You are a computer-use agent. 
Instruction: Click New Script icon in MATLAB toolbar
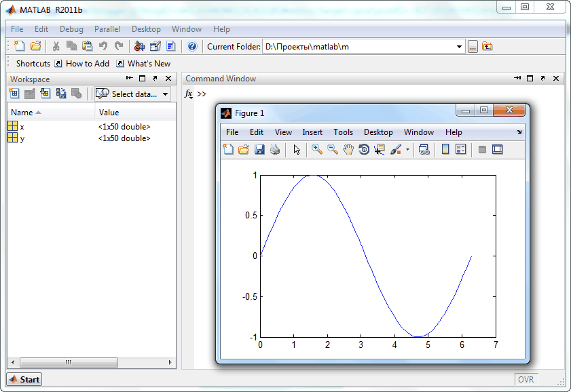click(19, 46)
